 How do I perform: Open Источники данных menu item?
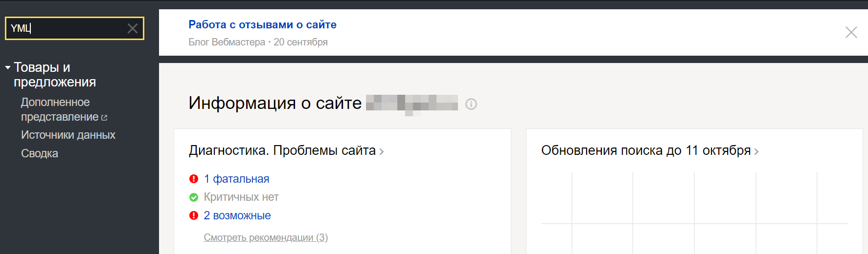68,135
